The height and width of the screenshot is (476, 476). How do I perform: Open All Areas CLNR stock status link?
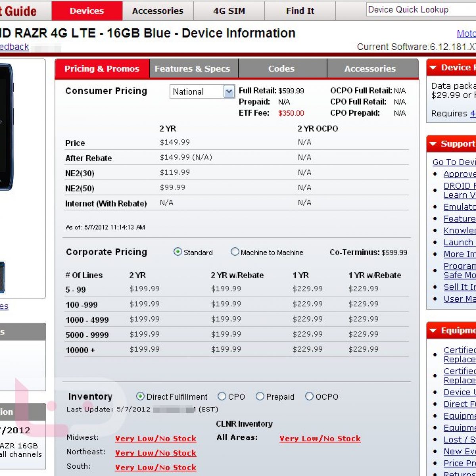coord(320,439)
